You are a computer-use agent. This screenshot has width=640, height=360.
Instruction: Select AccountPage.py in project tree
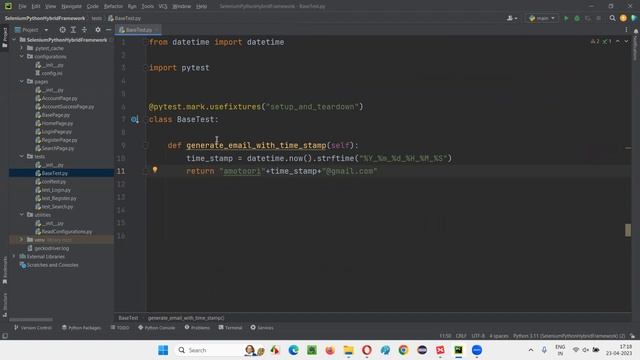click(56, 98)
